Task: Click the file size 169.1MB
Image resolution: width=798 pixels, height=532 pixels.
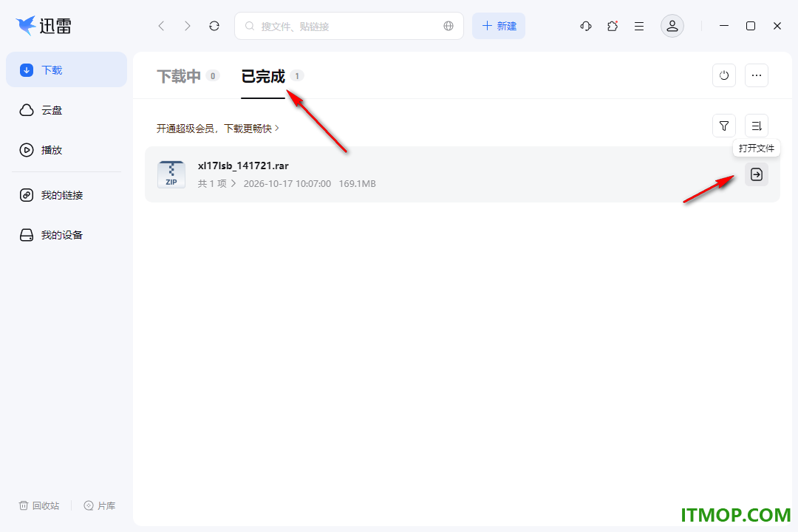Action: [358, 184]
